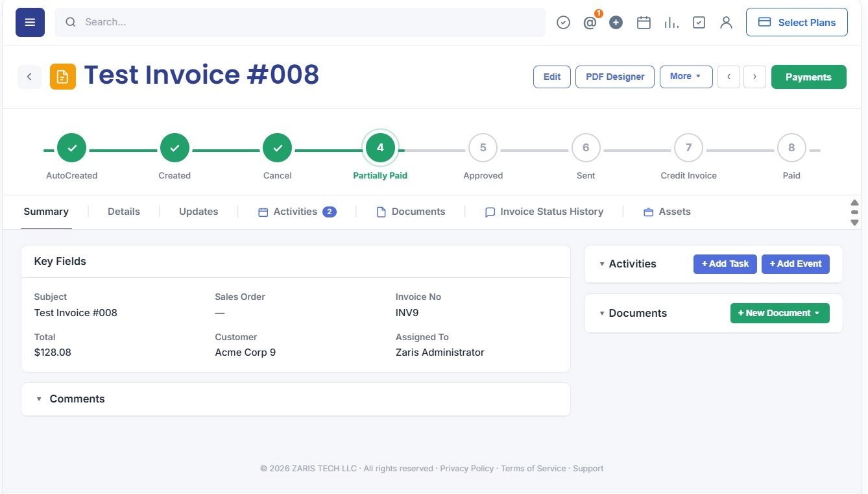Click the up arrow of tab scroller
This screenshot has height=494, width=868.
[x=854, y=203]
